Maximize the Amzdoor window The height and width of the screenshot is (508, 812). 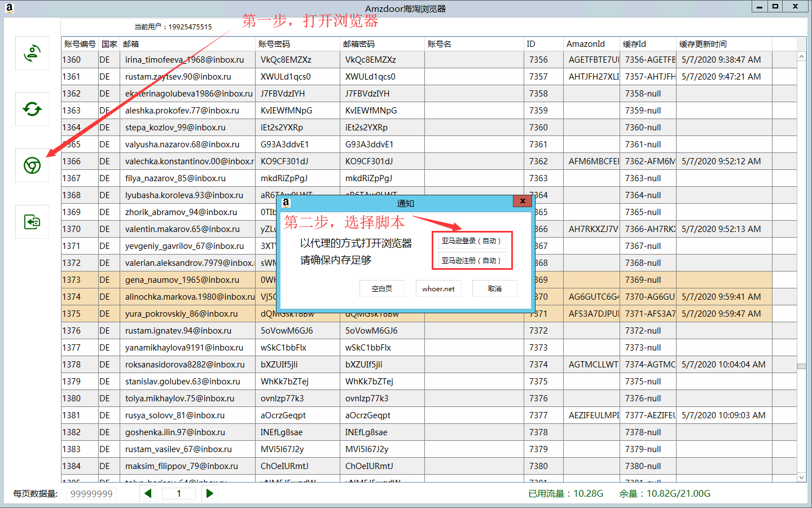pos(775,7)
